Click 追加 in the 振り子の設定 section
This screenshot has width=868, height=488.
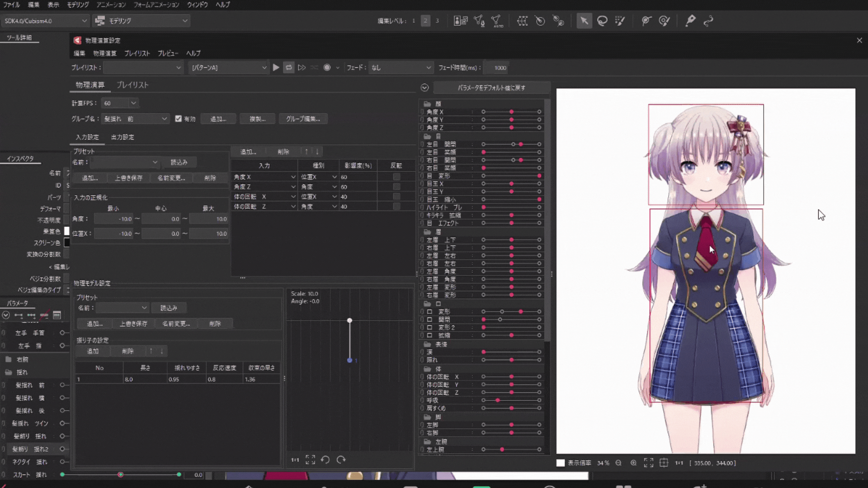coord(93,351)
